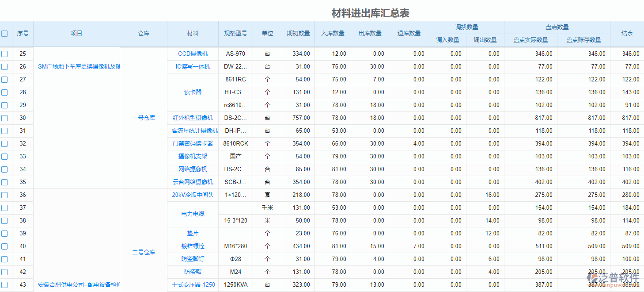This screenshot has height=292, width=644.
Task: Open the 镀锌螺栓 material link
Action: coord(193,246)
